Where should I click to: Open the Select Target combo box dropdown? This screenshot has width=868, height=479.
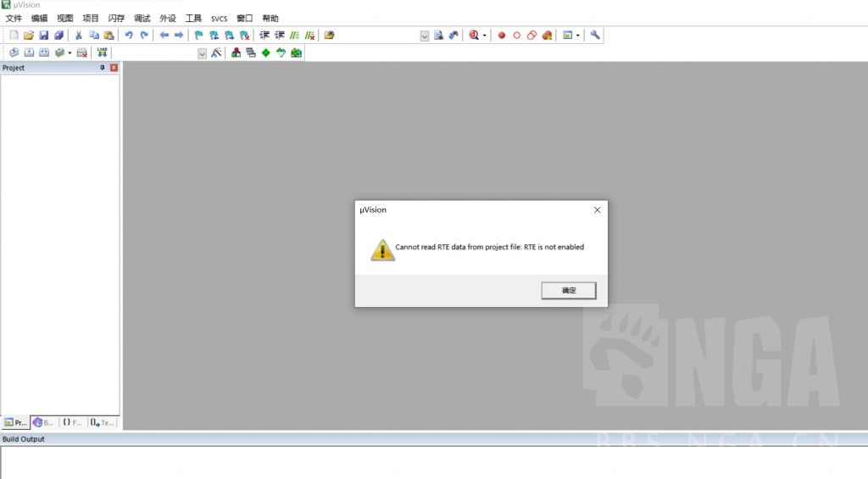coord(202,53)
